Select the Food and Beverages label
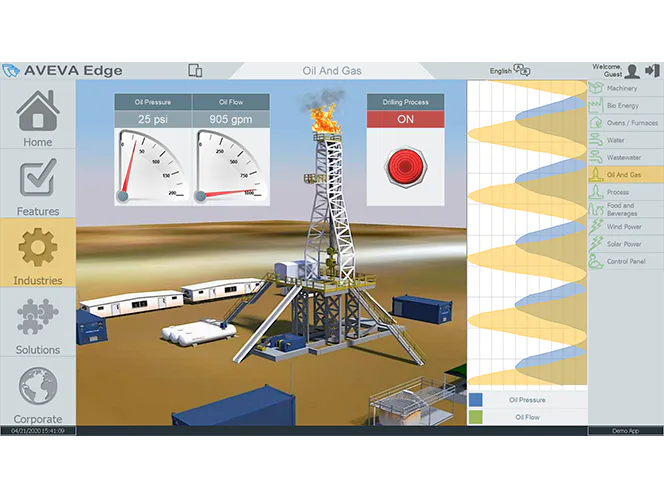The height and width of the screenshot is (498, 664). [622, 210]
